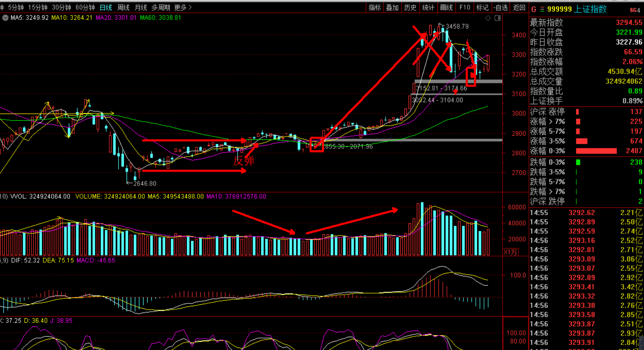The image size is (644, 350).
Task: Click the red G icon beside the stock code
Action: point(534,9)
